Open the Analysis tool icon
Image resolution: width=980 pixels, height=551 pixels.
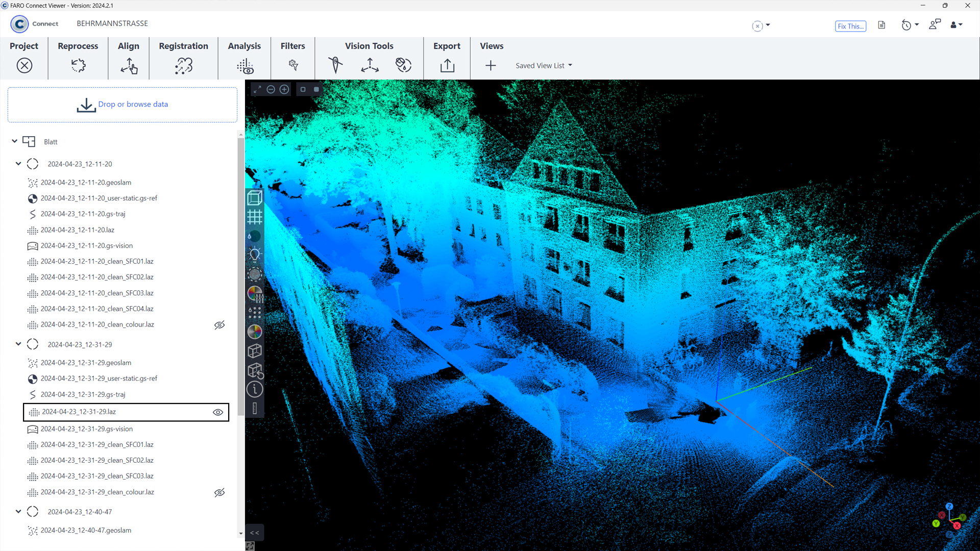pyautogui.click(x=245, y=66)
